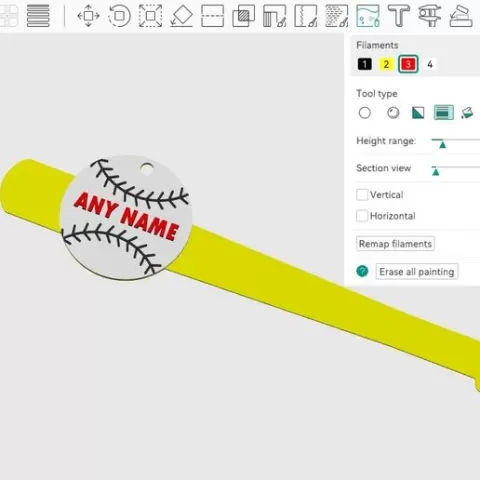Click the variable layer height icon
The width and height of the screenshot is (480, 480).
(38, 16)
